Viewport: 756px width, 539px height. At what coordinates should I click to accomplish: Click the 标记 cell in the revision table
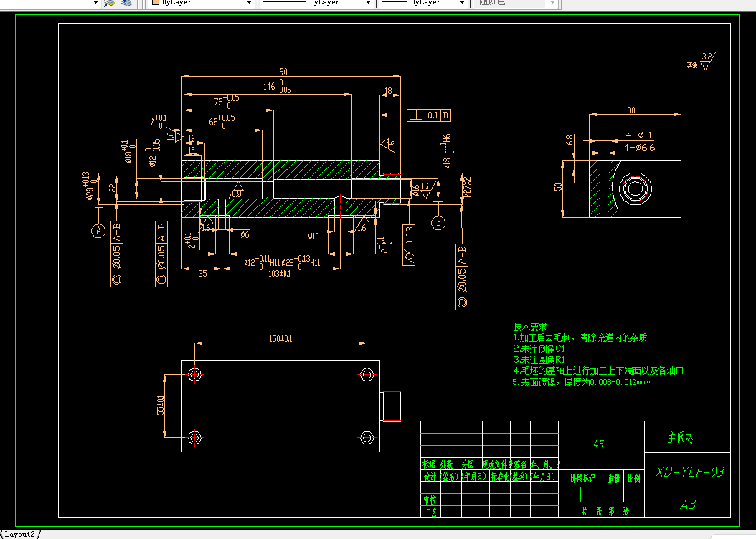tap(429, 464)
